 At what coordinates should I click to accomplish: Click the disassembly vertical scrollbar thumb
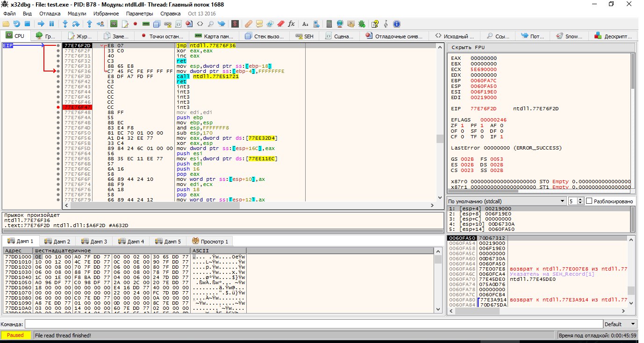point(439,139)
